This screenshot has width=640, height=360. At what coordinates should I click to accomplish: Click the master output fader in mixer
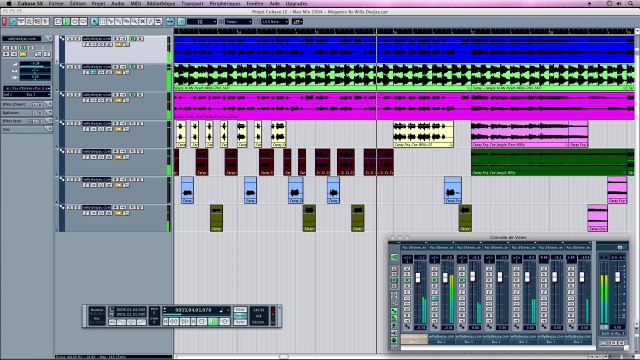click(x=618, y=277)
